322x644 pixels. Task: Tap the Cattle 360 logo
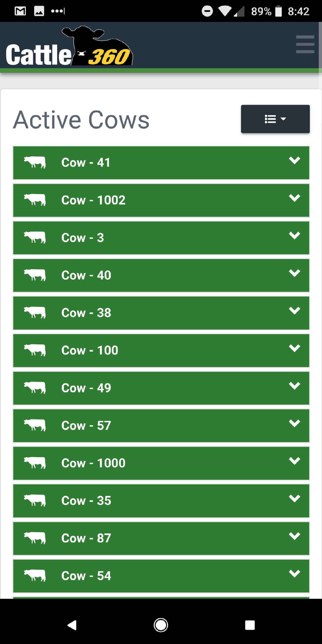tap(69, 46)
